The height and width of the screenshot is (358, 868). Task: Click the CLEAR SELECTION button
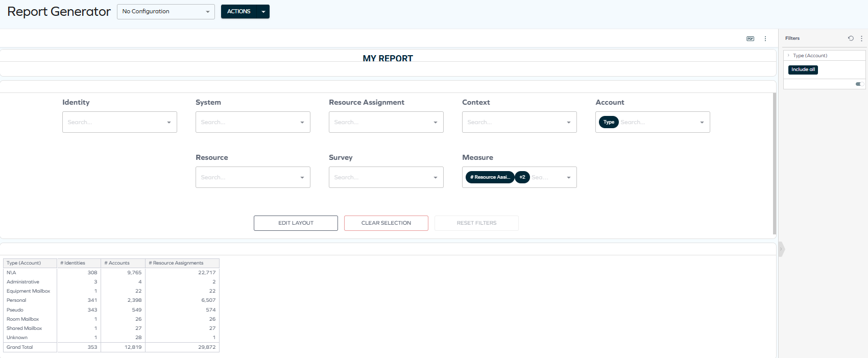pos(386,223)
